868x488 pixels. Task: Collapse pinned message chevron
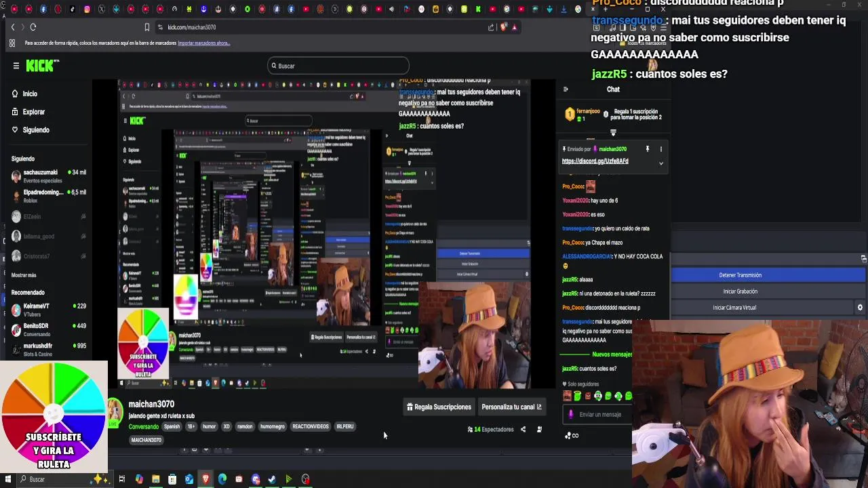click(x=661, y=163)
